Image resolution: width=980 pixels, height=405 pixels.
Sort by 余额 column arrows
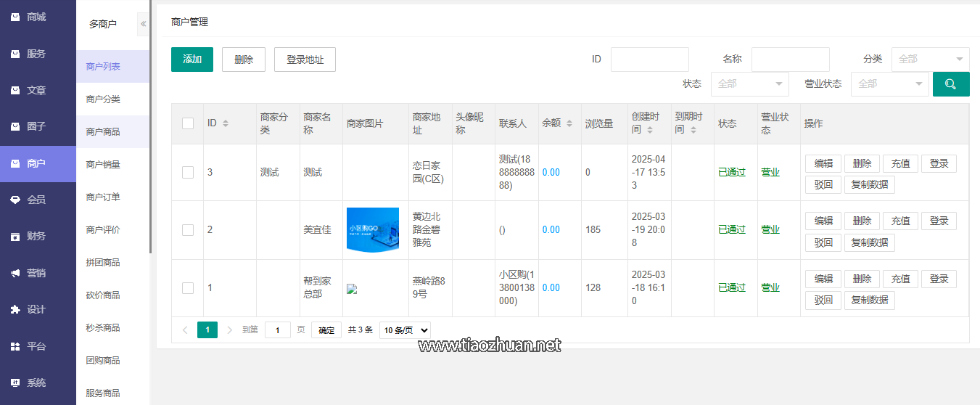click(569, 123)
